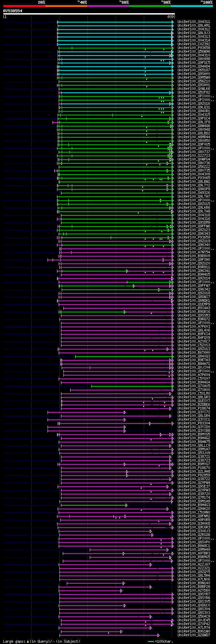
Task: Select label UniRef100_Q84XQ3
Action: coord(194,356)
